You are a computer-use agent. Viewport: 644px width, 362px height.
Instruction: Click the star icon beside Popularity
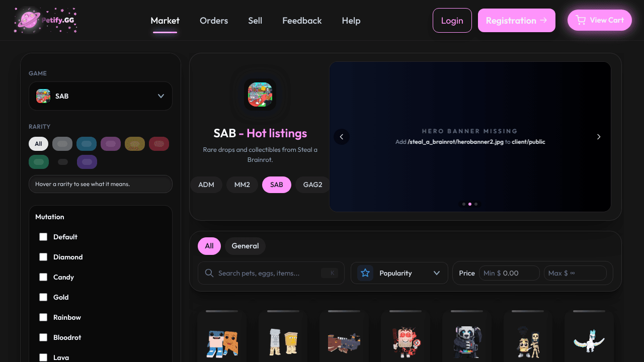[365, 273]
